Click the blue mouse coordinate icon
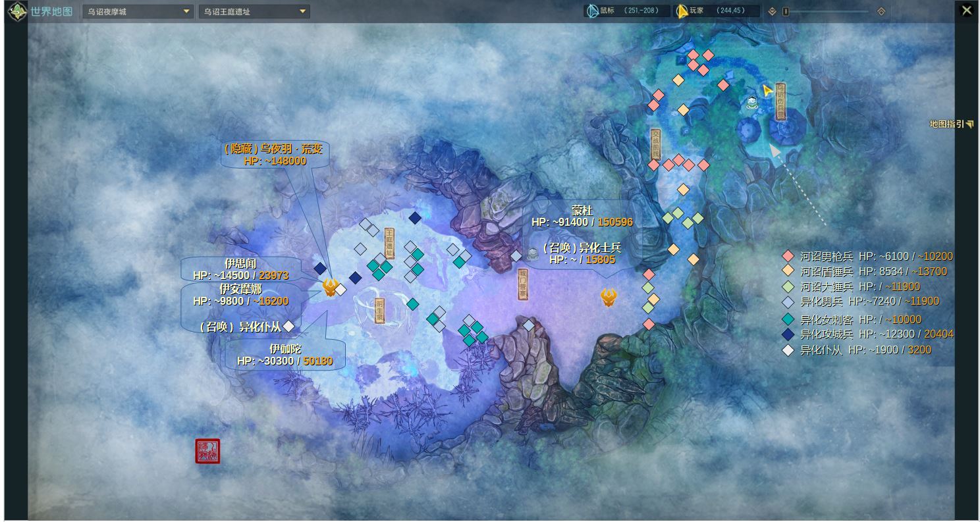 pyautogui.click(x=592, y=11)
